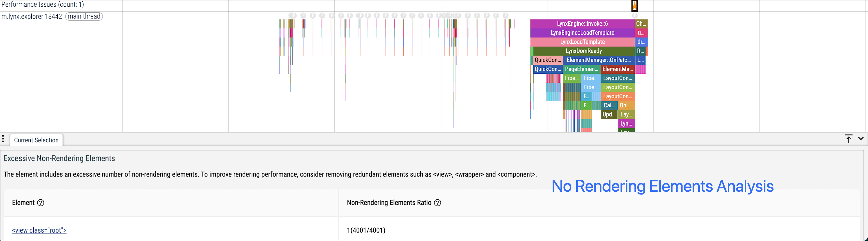
Task: Select the PageElemen... slice
Action: [582, 69]
